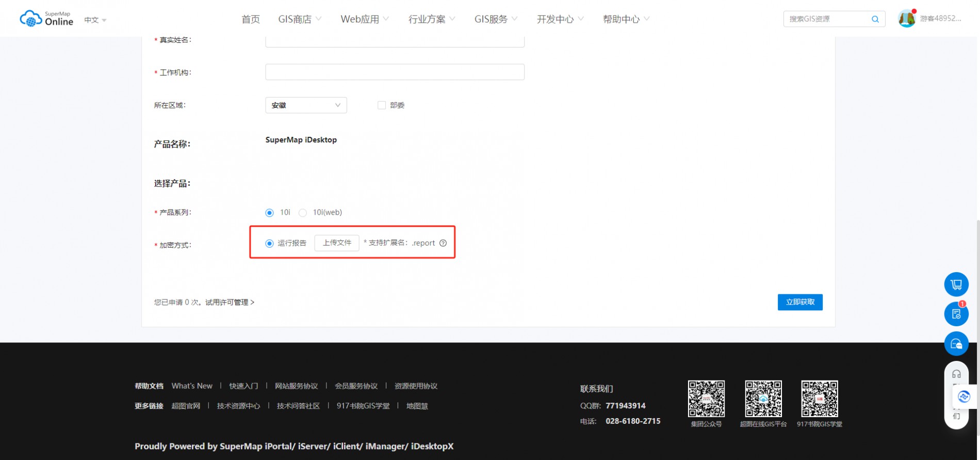
Task: Open the 技术问答社区 footer link
Action: click(x=298, y=406)
